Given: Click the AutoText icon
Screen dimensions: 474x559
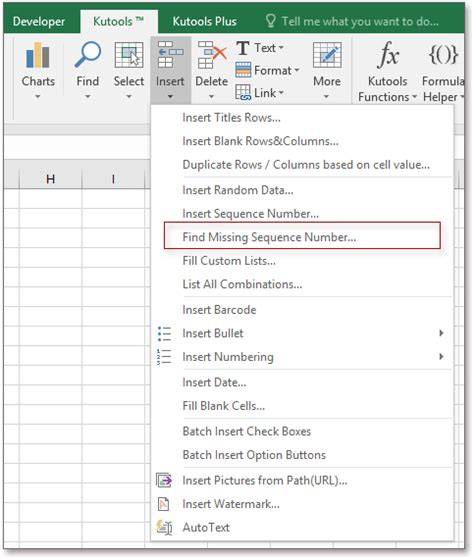Looking at the screenshot, I should coord(164,527).
